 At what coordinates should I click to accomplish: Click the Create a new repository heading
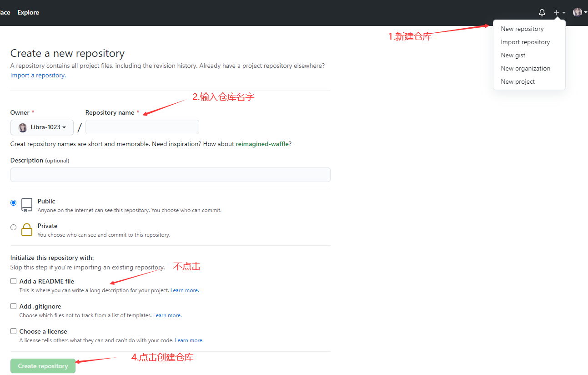coord(67,53)
